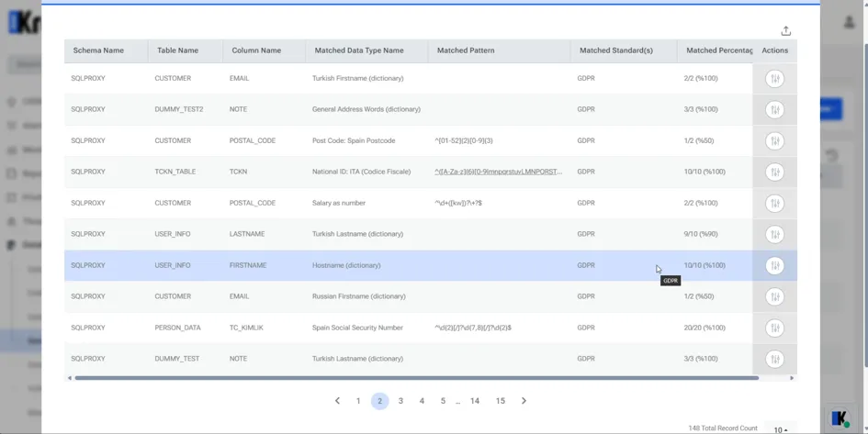This screenshot has height=434, width=868.
Task: Select 'Hostname (dictionary)' cell
Action: pos(346,265)
